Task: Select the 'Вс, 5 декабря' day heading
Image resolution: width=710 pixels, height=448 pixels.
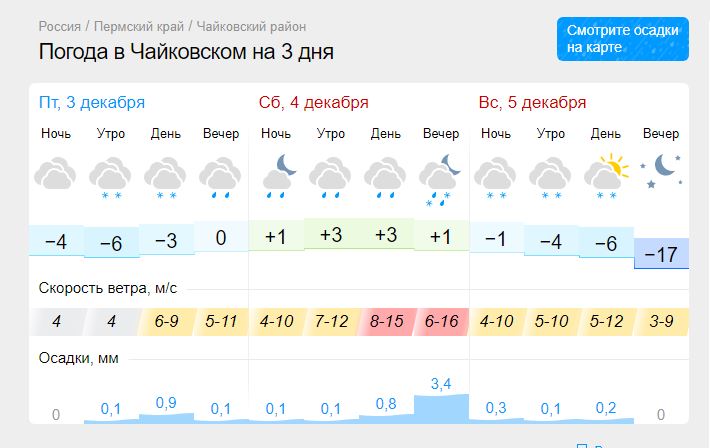Action: click(532, 103)
